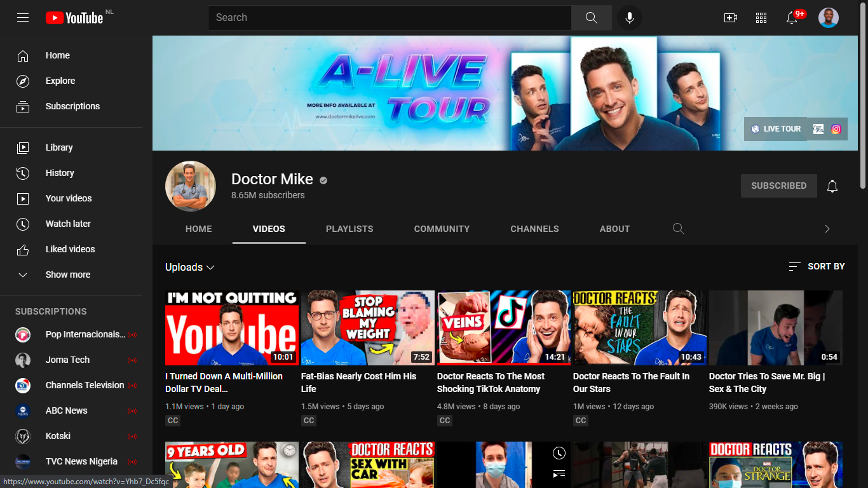The width and height of the screenshot is (868, 488).
Task: Click the Subscribed button
Action: pos(779,186)
